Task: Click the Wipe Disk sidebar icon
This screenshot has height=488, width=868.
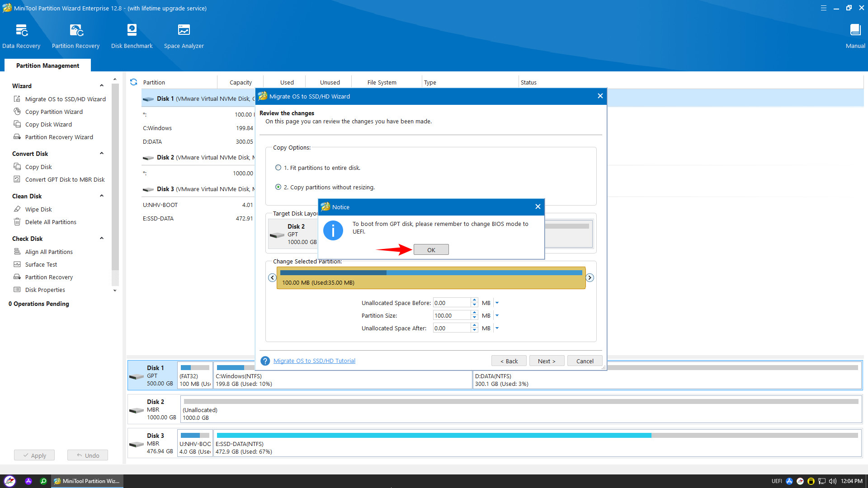Action: pos(17,209)
